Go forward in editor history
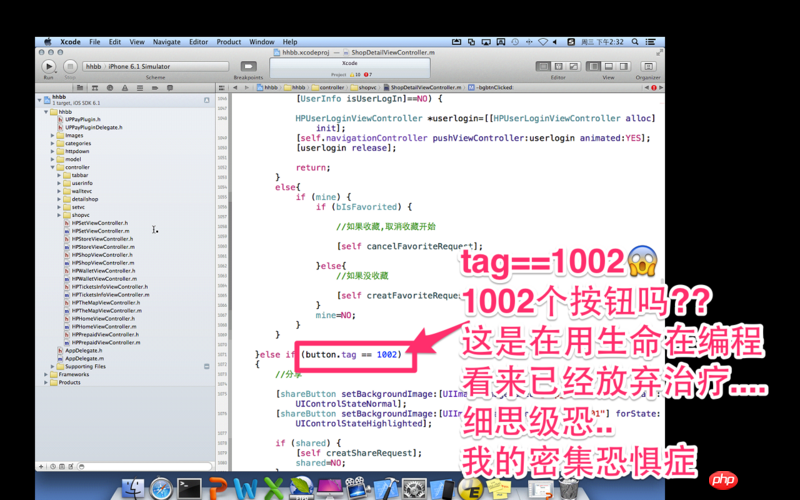This screenshot has height=500, width=800. point(246,88)
